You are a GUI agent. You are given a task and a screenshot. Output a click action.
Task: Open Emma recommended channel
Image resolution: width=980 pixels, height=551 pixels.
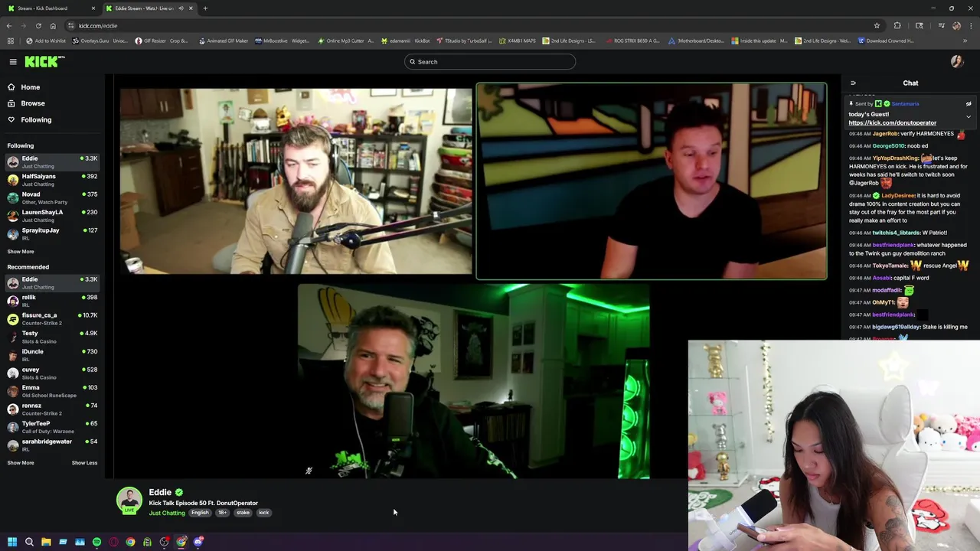pyautogui.click(x=52, y=391)
